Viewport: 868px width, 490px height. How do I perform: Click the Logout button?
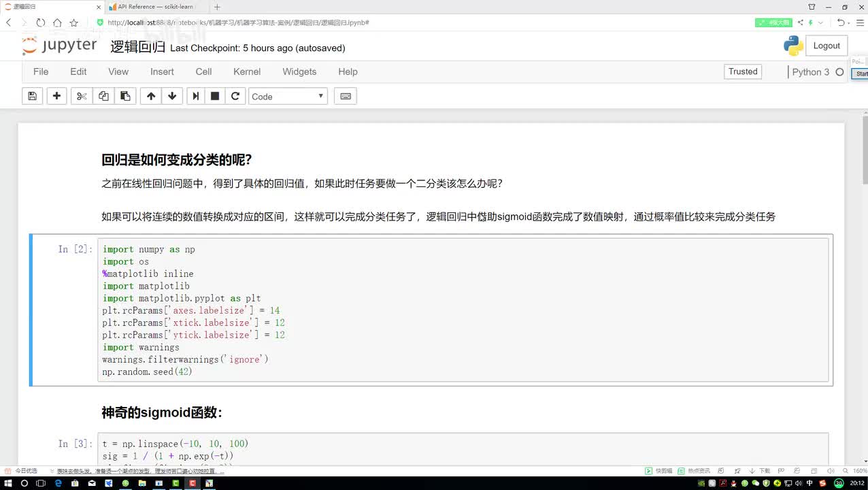pyautogui.click(x=827, y=46)
